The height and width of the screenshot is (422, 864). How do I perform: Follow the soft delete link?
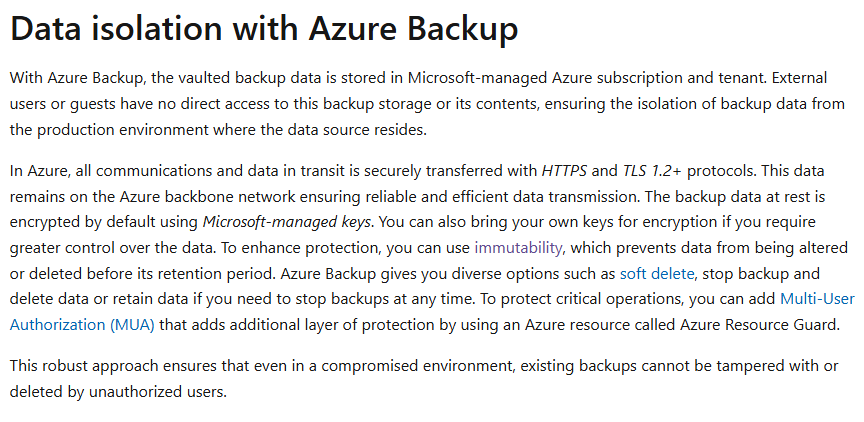pyautogui.click(x=657, y=273)
